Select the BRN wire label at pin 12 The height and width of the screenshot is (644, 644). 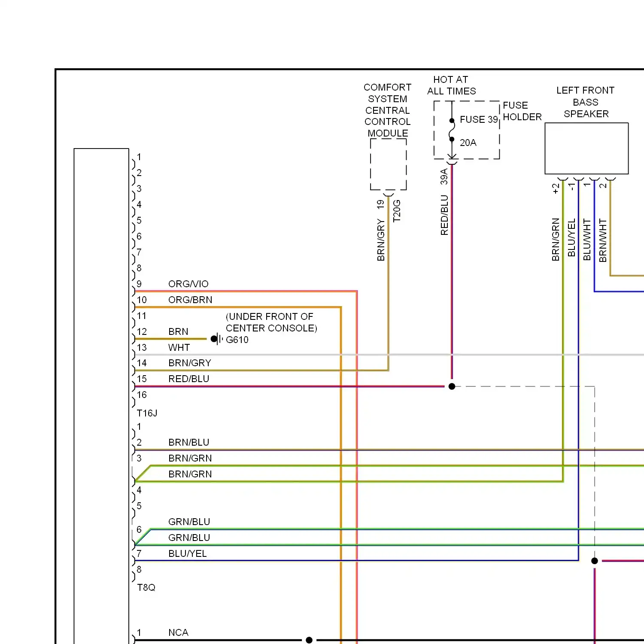[x=178, y=331]
